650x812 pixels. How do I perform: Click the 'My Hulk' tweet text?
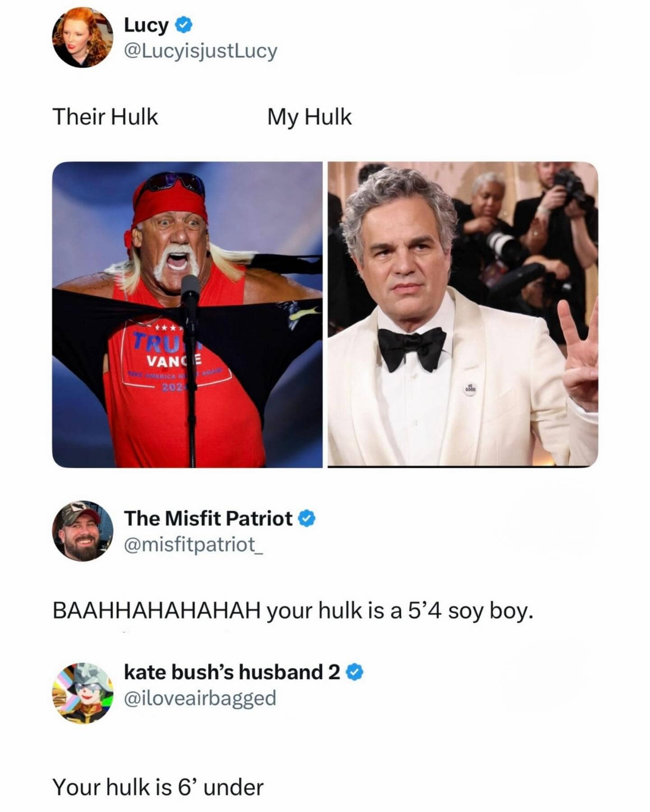(309, 117)
